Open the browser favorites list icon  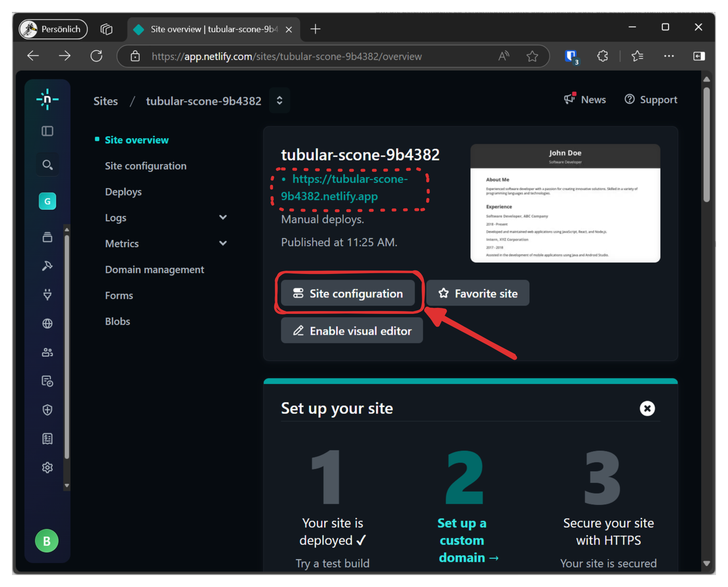coord(637,56)
